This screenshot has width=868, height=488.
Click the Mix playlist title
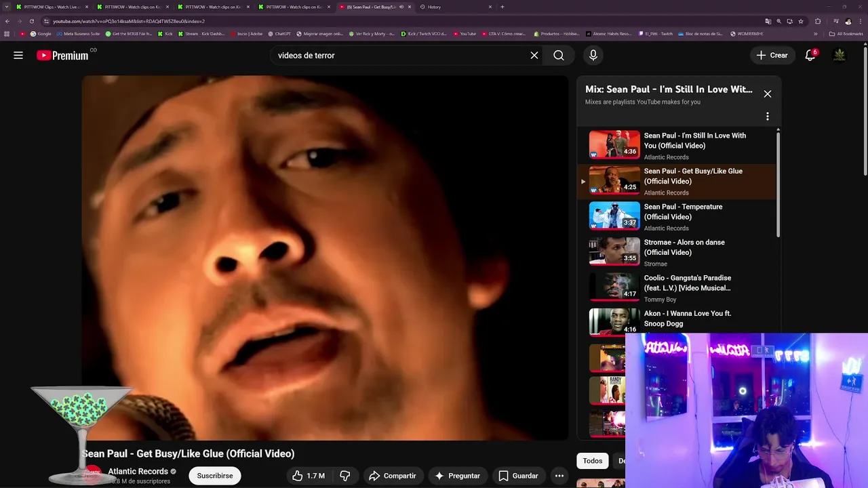click(x=669, y=89)
